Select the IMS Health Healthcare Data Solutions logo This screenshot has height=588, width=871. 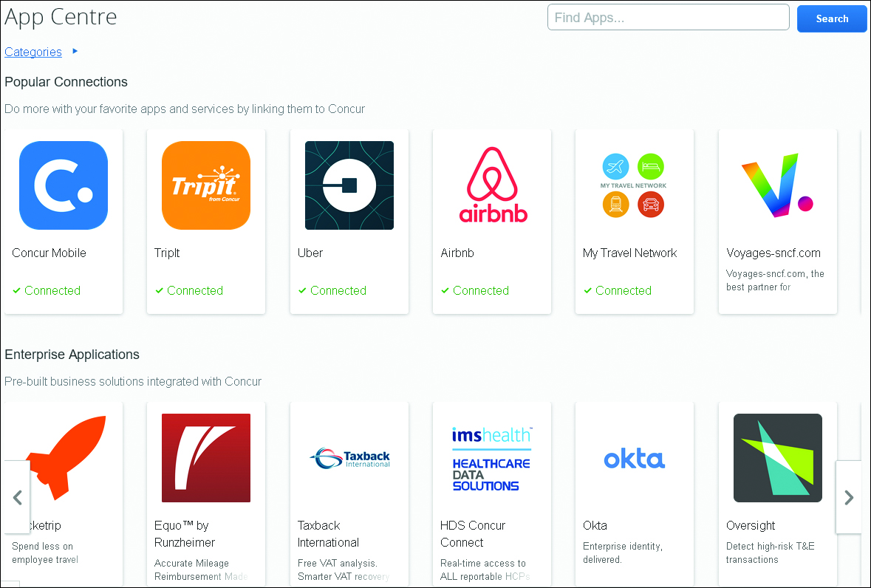[x=491, y=459]
